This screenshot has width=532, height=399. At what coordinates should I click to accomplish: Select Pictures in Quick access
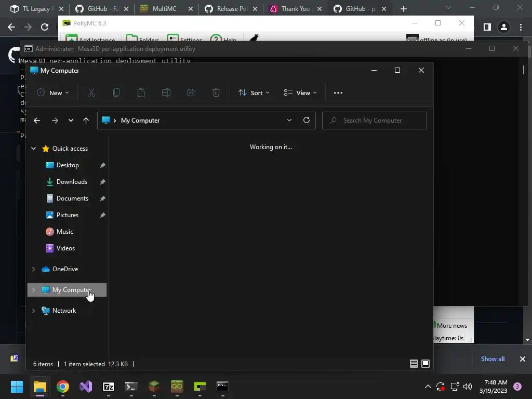point(67,215)
